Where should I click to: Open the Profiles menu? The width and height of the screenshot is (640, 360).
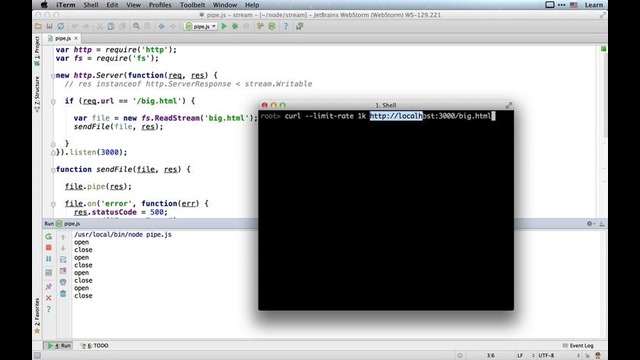click(x=160, y=5)
